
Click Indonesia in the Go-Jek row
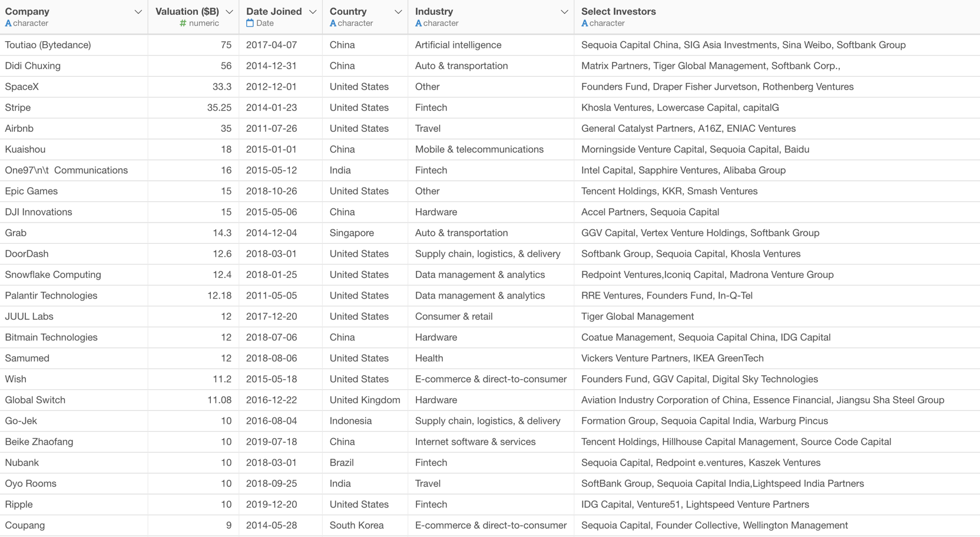(x=350, y=421)
